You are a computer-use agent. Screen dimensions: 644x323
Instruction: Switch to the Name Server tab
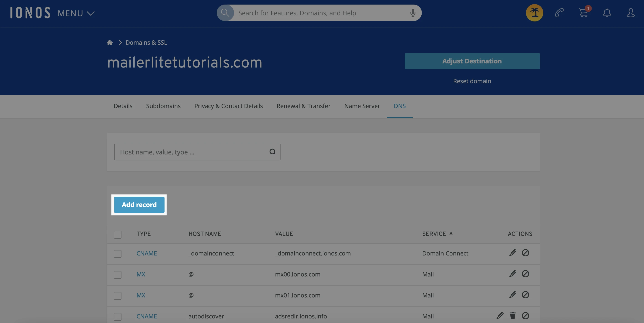(362, 106)
